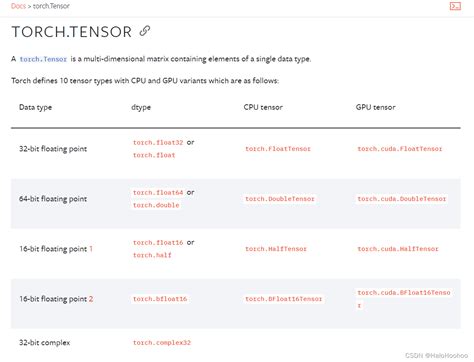
Task: Click the torch.Tensor breadcrumb text
Action: [x=51, y=6]
